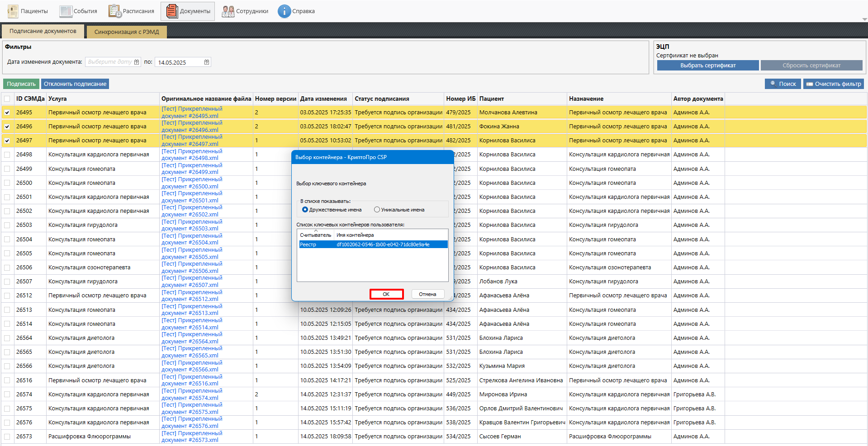Uncheck the checkbox for document 26495
This screenshot has height=446, width=868.
pyautogui.click(x=7, y=113)
